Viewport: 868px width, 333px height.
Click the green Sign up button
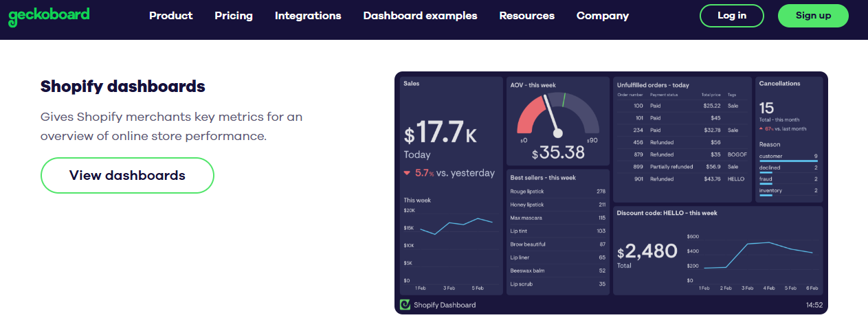pyautogui.click(x=813, y=15)
